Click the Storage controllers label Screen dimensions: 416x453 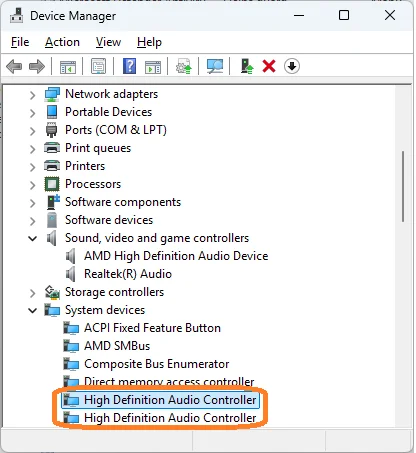(x=114, y=292)
